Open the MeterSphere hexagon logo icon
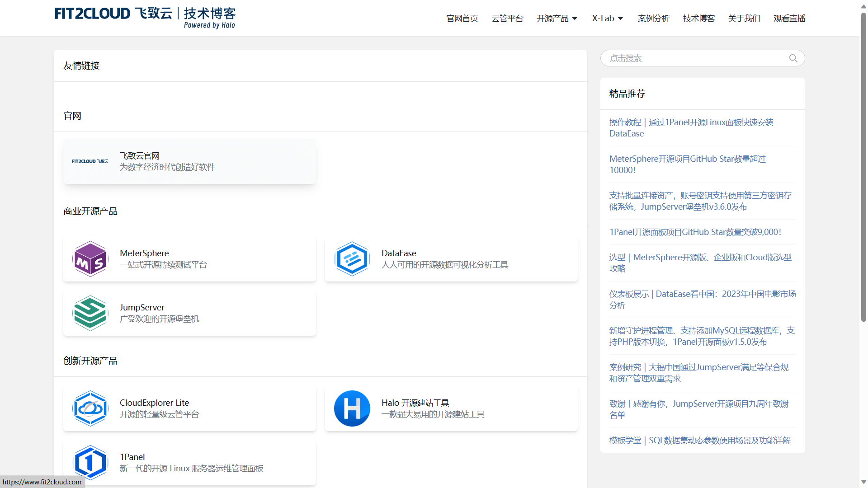Screen dimensions: 868x488 (x=90, y=259)
